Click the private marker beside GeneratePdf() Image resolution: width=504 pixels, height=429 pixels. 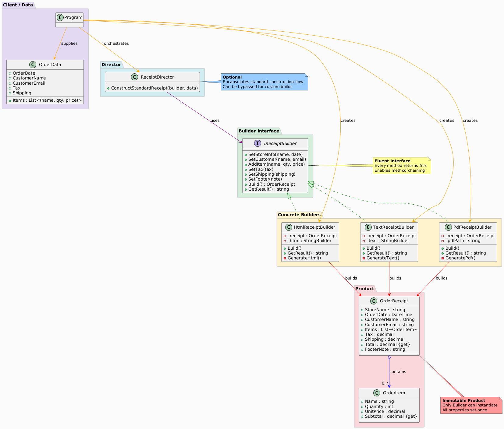point(442,258)
